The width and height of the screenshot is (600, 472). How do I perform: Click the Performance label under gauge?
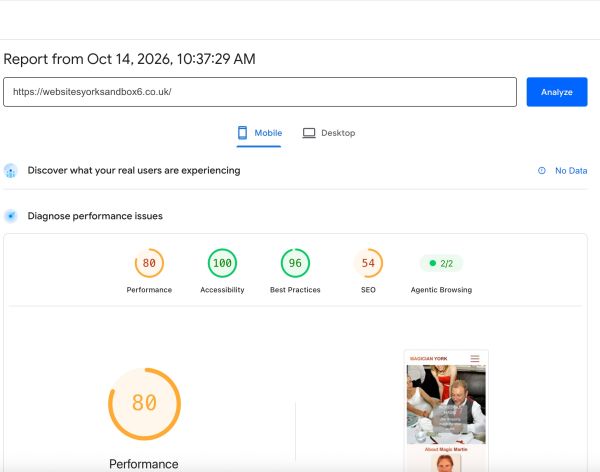149,290
